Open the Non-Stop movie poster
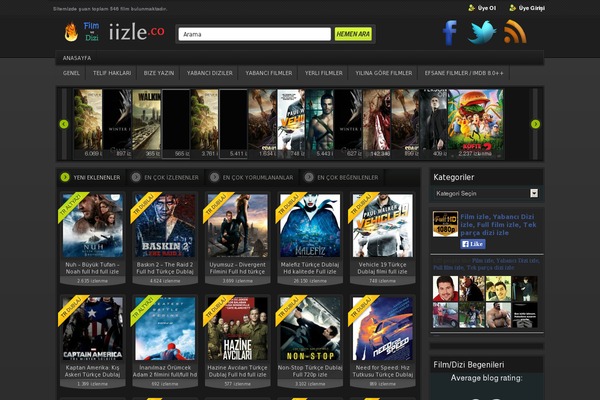Screen dimensions: 600x400 click(310, 328)
